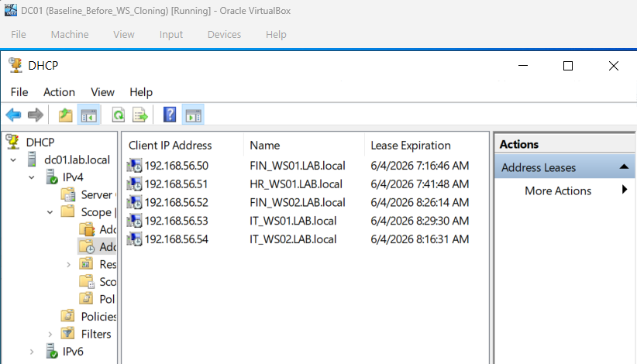
Task: Click the lease icon for 192.168.56.51
Action: (x=135, y=184)
